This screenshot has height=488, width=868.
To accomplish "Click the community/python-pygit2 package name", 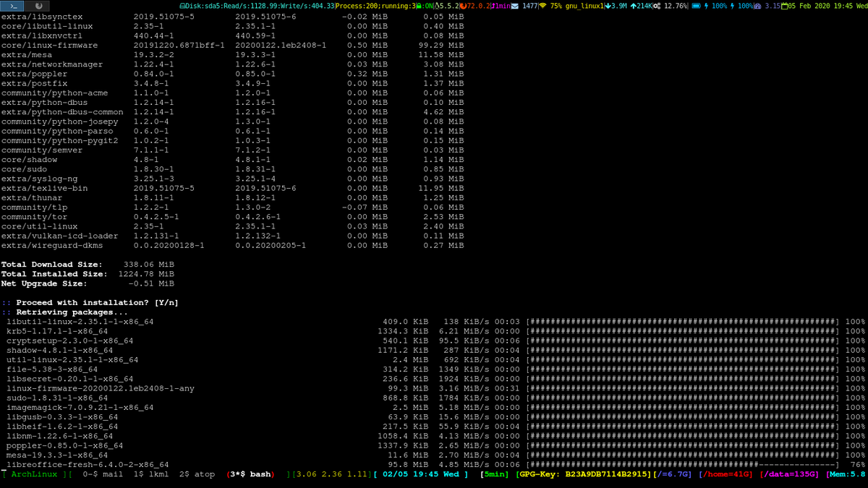I will coord(59,140).
